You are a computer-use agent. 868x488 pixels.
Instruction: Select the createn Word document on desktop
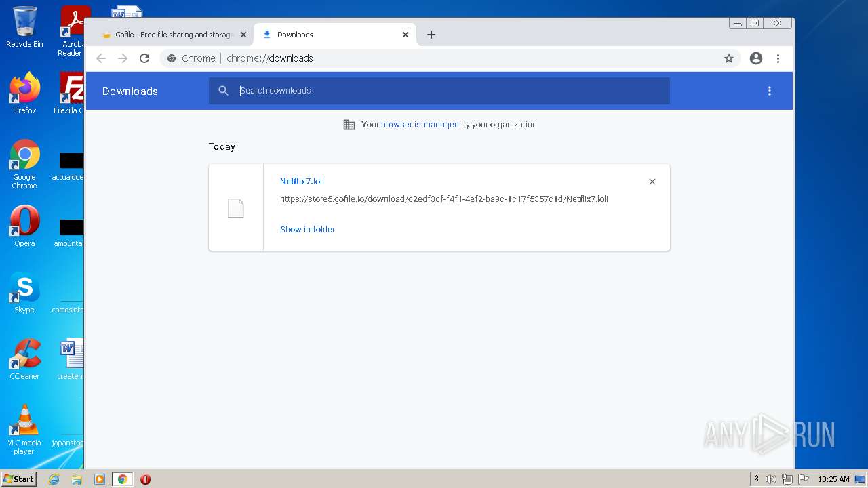click(x=71, y=359)
